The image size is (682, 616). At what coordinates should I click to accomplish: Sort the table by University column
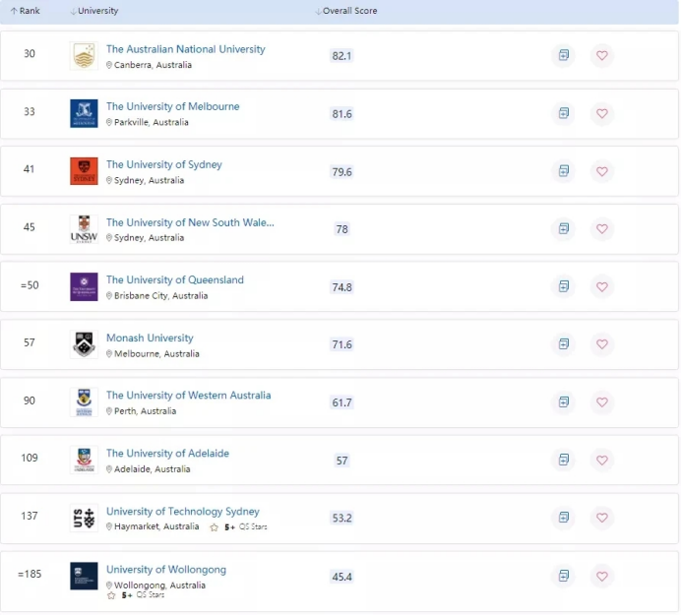93,11
